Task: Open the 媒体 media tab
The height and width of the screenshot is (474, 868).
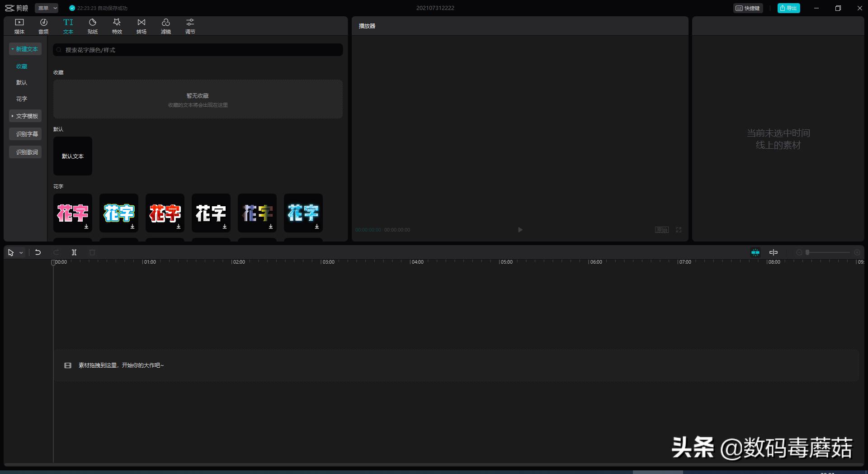Action: (19, 26)
